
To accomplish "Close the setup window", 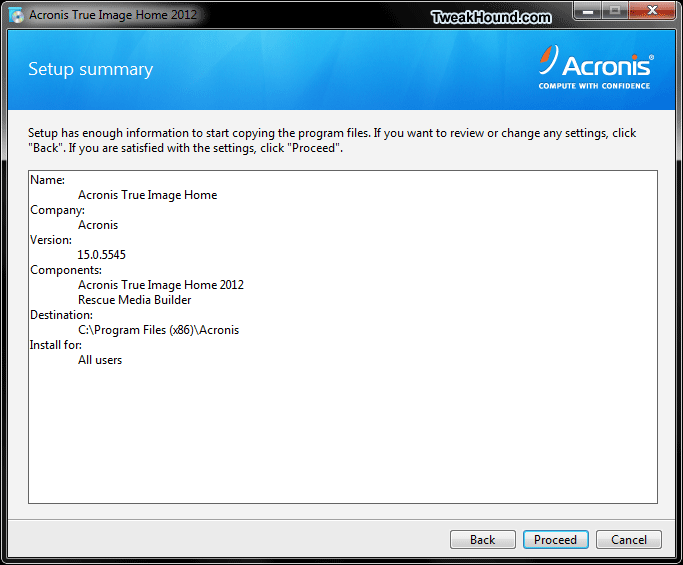I will pos(653,10).
